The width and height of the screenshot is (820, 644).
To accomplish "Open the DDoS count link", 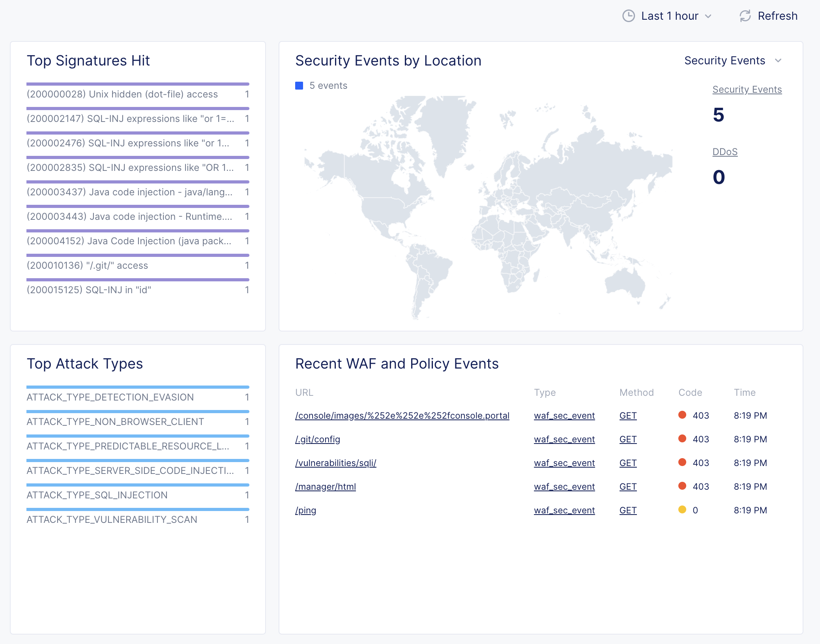I will click(725, 152).
